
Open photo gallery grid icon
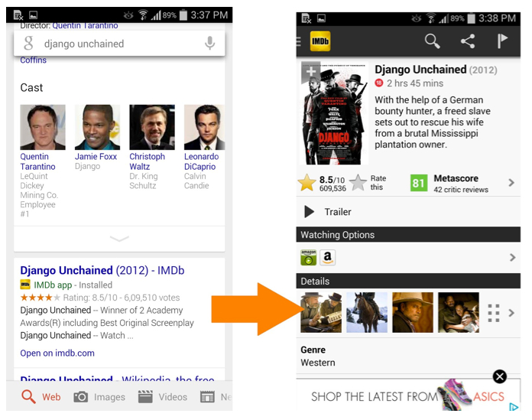coord(493,313)
